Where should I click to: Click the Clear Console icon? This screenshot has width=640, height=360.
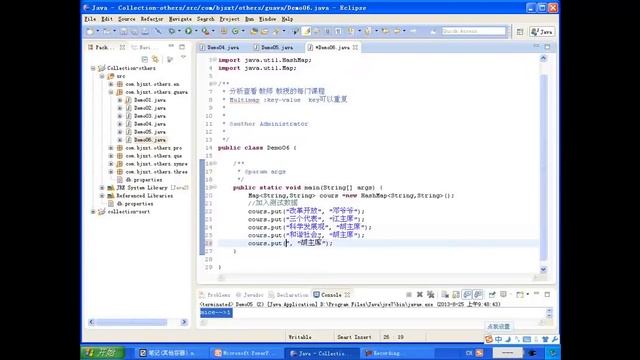click(445, 294)
